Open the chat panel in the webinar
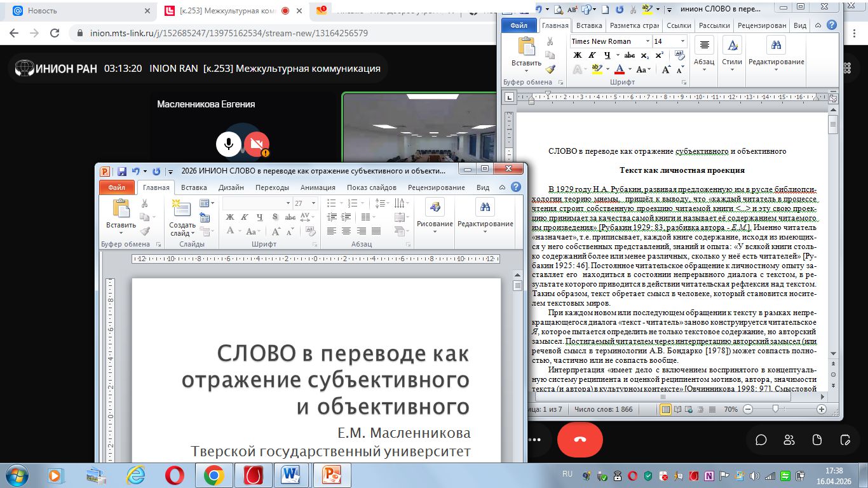 761,440
